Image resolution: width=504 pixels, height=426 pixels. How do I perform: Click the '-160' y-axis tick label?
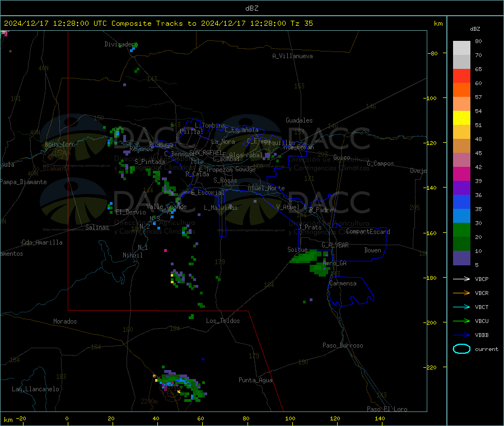click(430, 233)
